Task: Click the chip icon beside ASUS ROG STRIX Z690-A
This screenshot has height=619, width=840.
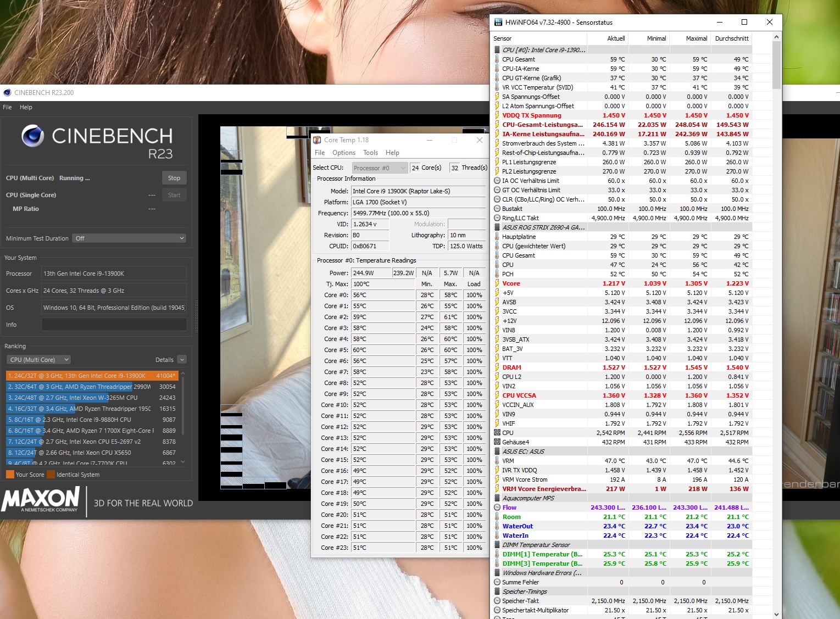Action: click(x=497, y=227)
